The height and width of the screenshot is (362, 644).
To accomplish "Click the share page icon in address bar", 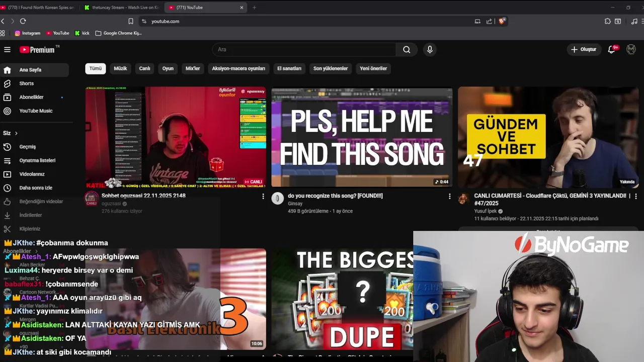I will [489, 21].
